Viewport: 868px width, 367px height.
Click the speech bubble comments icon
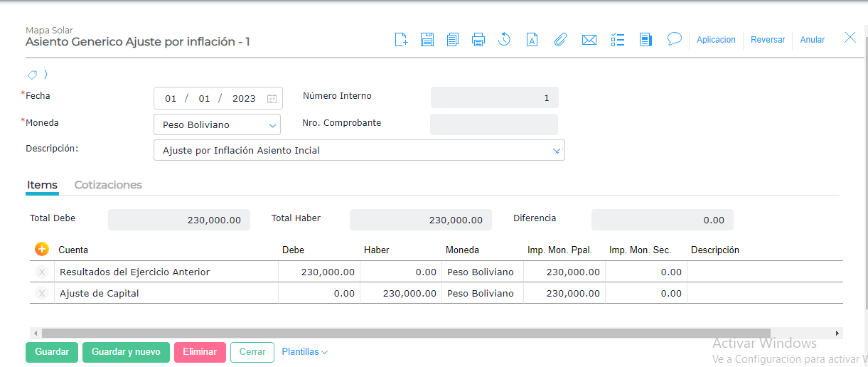point(674,39)
